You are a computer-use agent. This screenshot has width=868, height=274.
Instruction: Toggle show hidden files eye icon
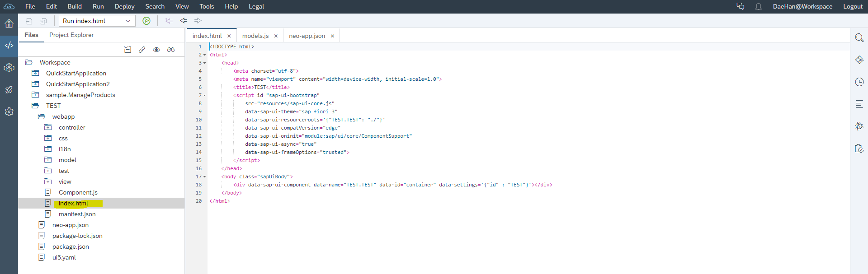pyautogui.click(x=156, y=50)
